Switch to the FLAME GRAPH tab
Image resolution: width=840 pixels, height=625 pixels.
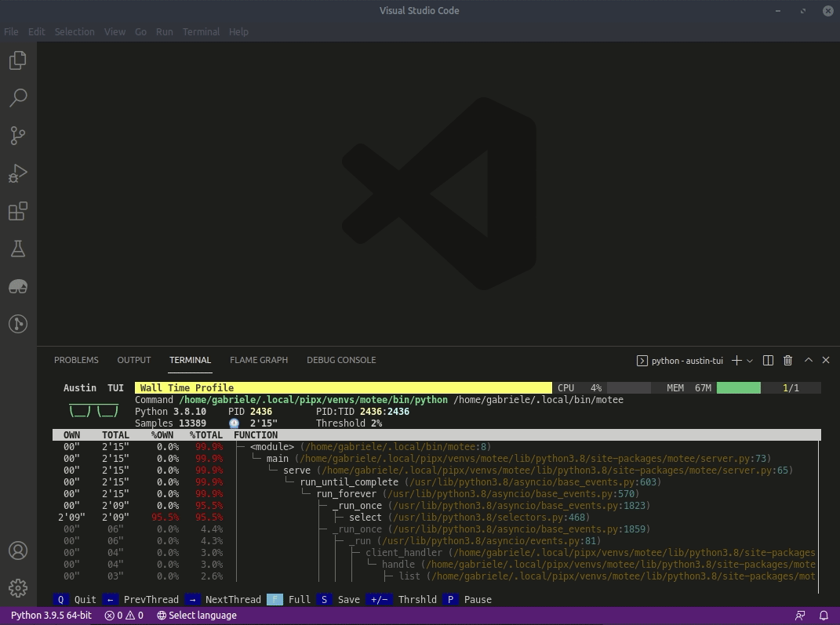(x=259, y=360)
